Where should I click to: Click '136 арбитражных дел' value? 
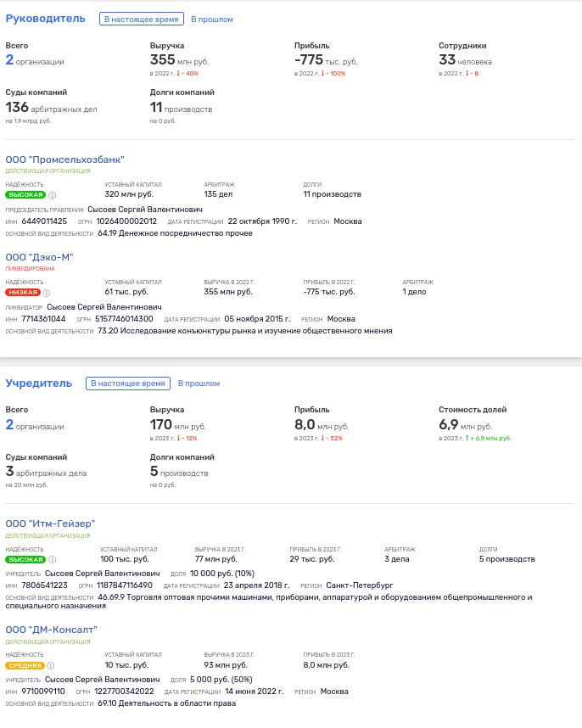coord(51,108)
